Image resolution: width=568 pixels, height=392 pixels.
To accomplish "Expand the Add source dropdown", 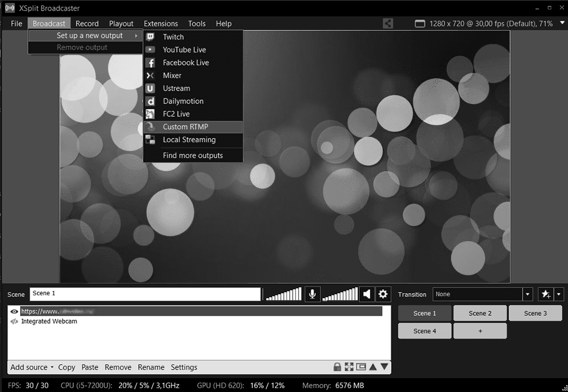I will (32, 367).
